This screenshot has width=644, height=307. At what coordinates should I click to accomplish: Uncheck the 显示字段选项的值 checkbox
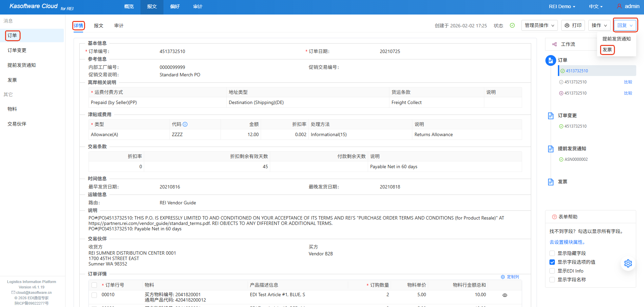click(552, 262)
